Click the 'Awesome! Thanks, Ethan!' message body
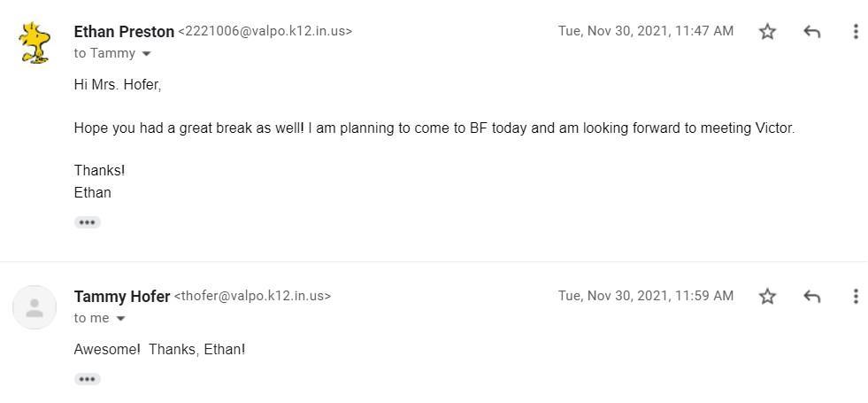The image size is (868, 403). point(159,350)
